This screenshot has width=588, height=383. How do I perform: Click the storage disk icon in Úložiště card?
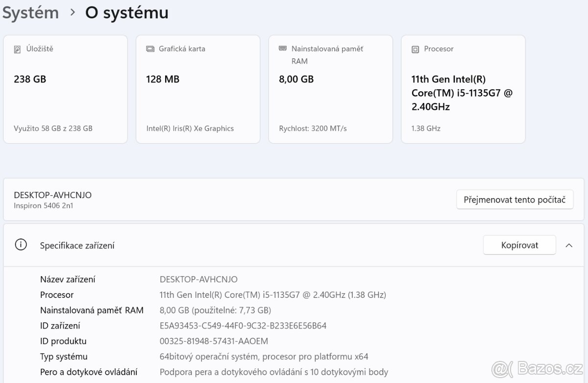point(18,49)
